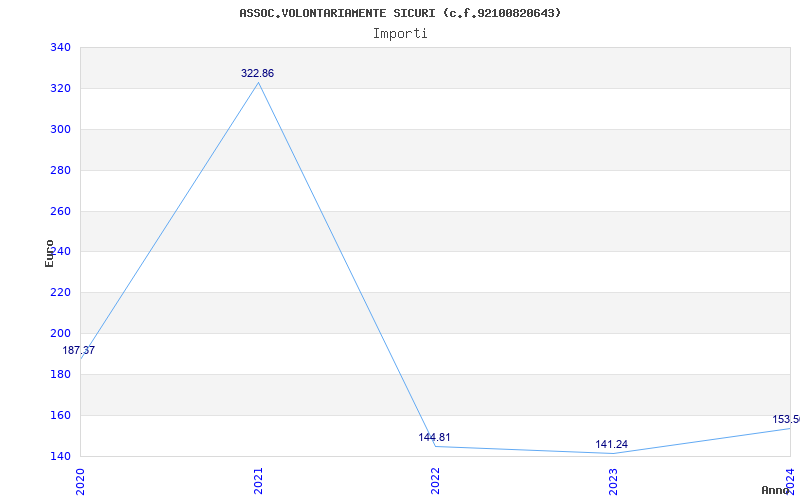Image resolution: width=800 pixels, height=500 pixels.
Task: Click the 140 y-axis value
Action: (x=60, y=456)
